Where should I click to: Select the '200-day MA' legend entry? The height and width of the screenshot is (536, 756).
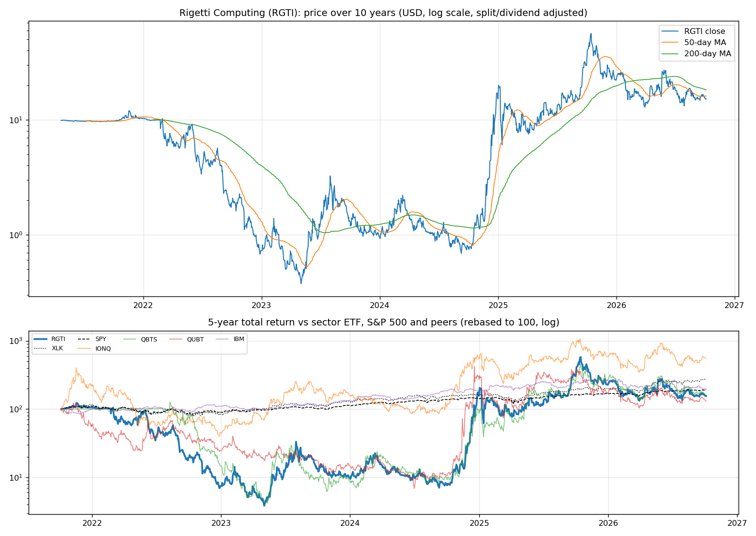point(708,54)
